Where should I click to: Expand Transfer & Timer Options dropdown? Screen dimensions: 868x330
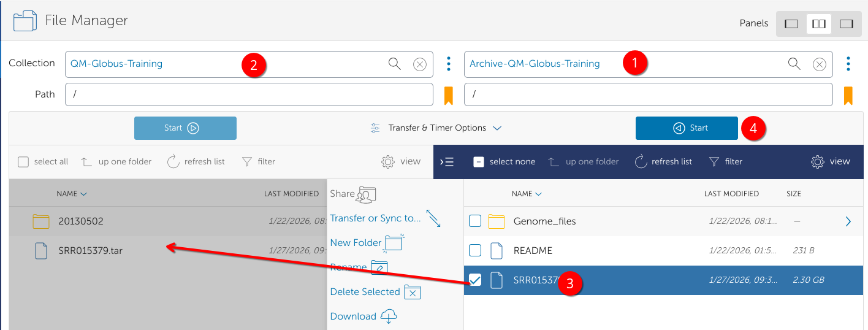(x=436, y=128)
